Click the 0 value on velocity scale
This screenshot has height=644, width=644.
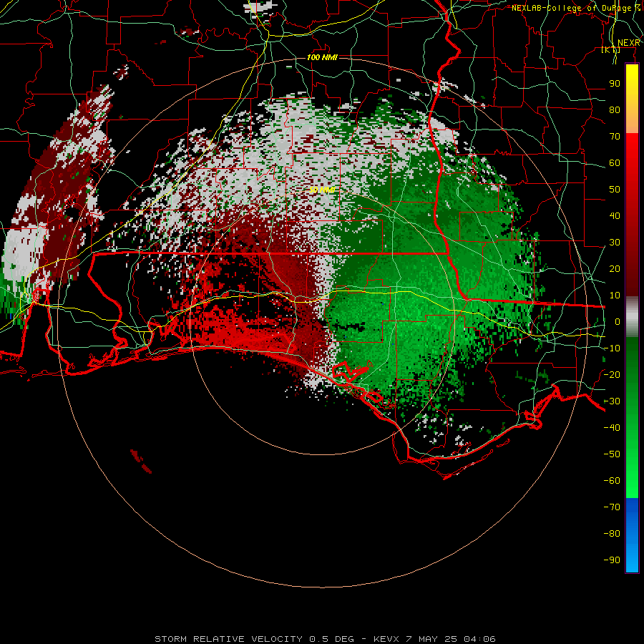click(618, 321)
